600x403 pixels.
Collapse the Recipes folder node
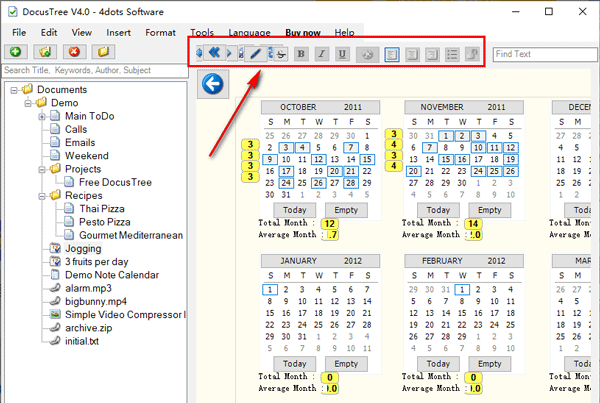pos(42,196)
